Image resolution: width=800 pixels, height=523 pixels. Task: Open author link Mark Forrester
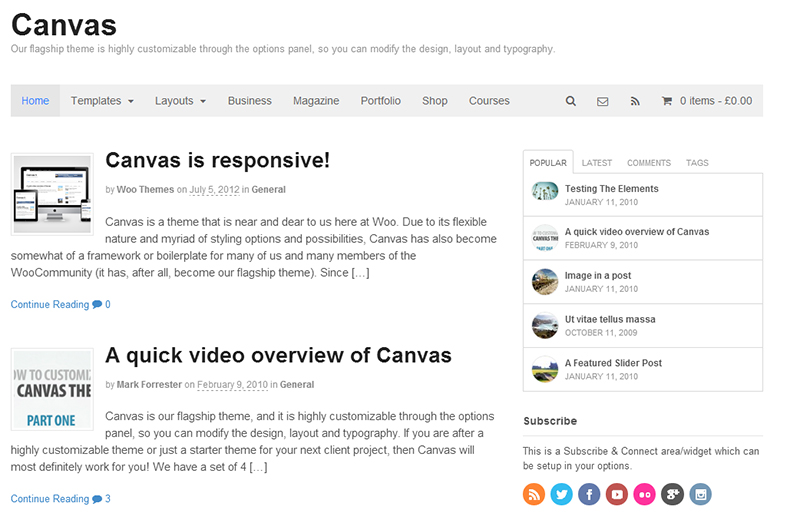pos(149,384)
